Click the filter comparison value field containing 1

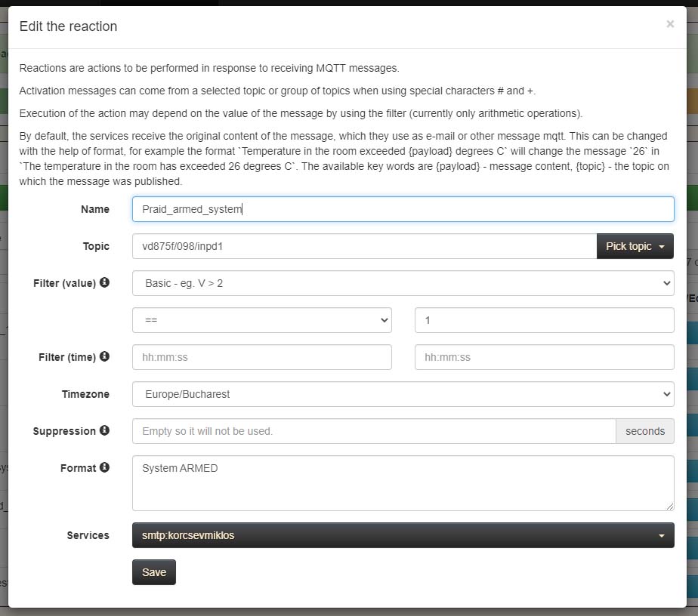(544, 320)
